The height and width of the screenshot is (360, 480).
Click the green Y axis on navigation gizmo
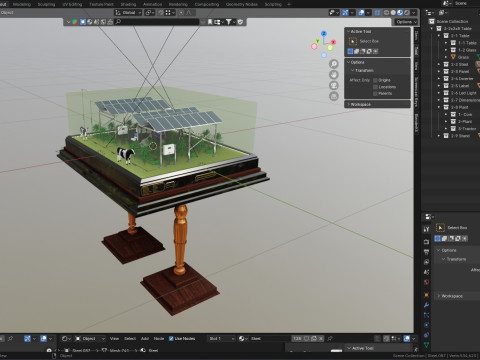pos(317,41)
